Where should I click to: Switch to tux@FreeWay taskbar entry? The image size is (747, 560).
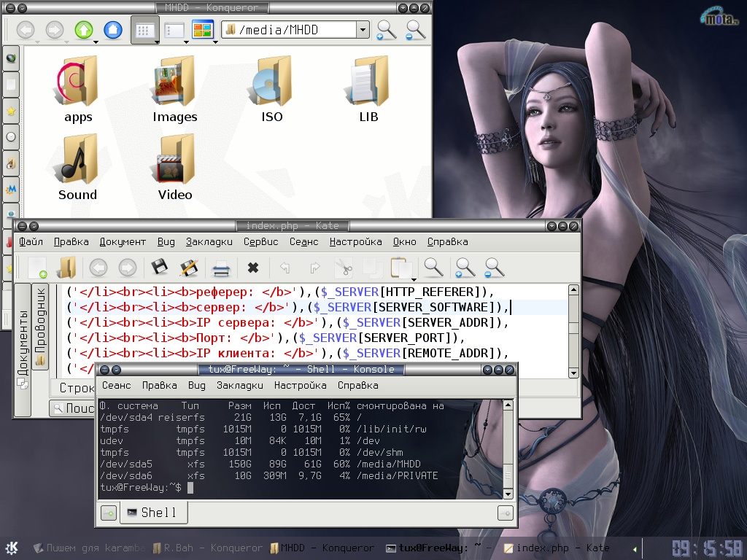click(x=439, y=548)
